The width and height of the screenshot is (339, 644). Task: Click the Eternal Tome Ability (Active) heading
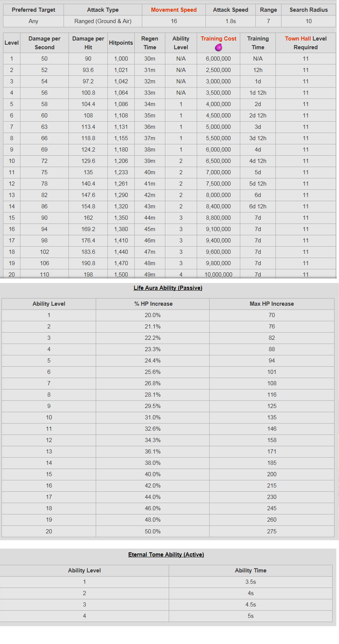pos(166,555)
